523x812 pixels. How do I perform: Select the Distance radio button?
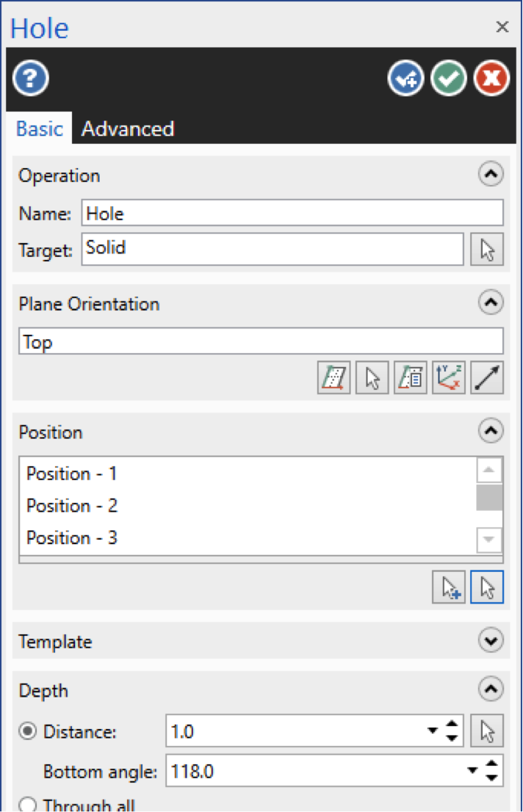[x=27, y=731]
